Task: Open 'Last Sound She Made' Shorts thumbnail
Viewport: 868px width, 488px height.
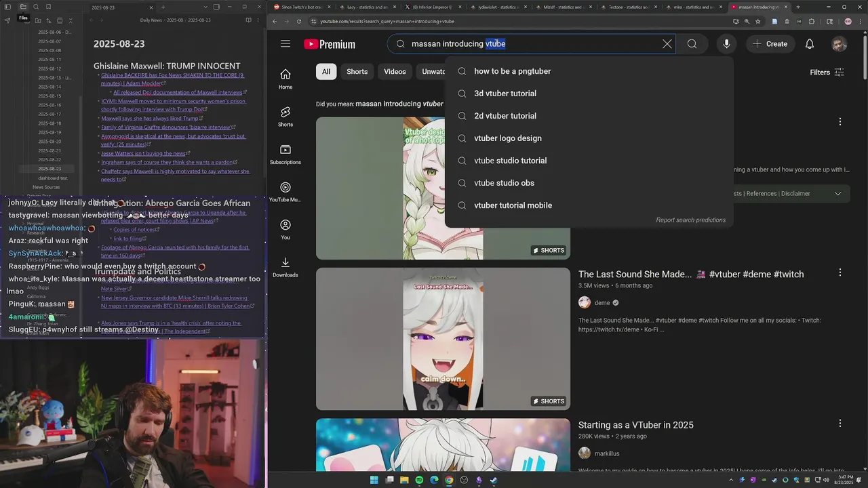Action: [443, 339]
